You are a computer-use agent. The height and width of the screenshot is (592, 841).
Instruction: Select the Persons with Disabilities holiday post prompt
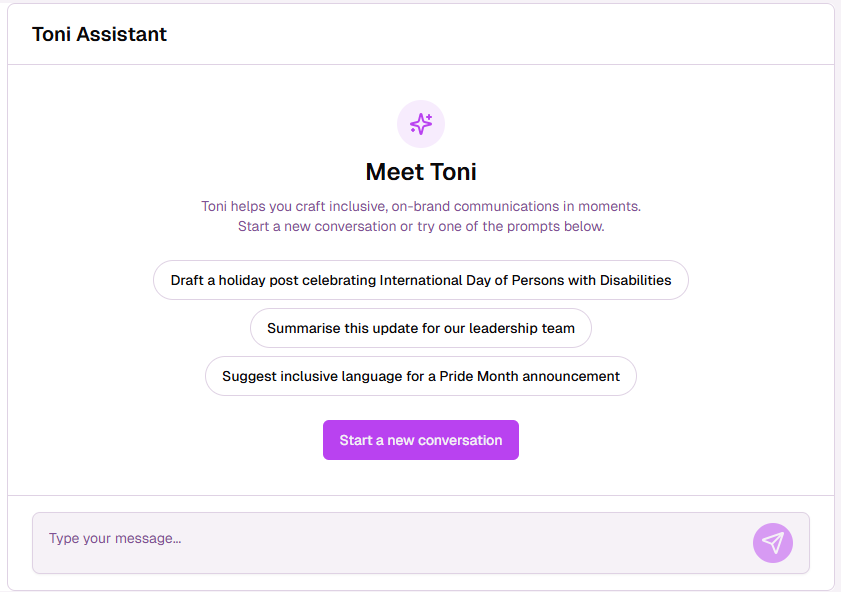click(x=421, y=280)
